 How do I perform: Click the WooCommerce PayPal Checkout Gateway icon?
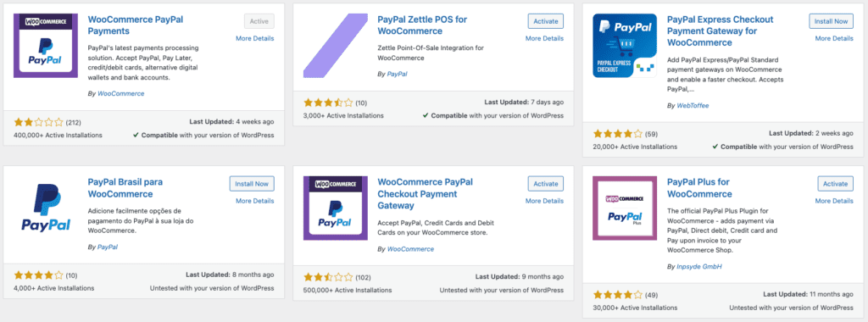point(336,208)
